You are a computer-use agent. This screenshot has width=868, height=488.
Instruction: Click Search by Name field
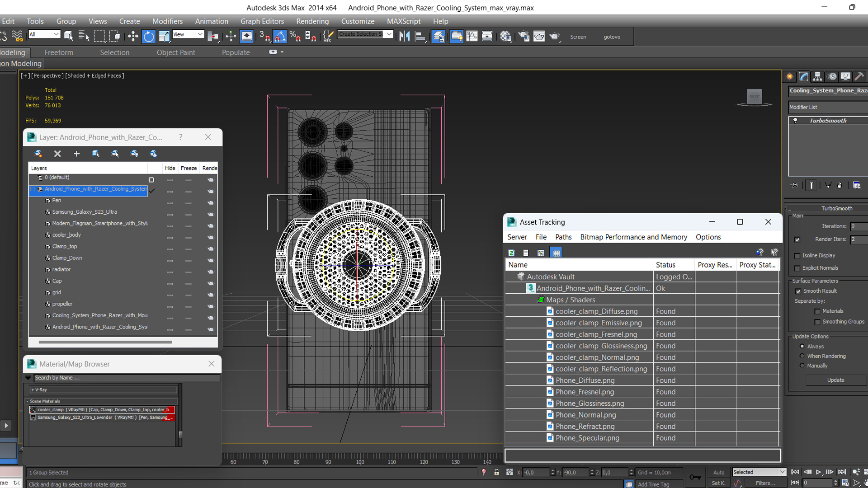tap(127, 378)
